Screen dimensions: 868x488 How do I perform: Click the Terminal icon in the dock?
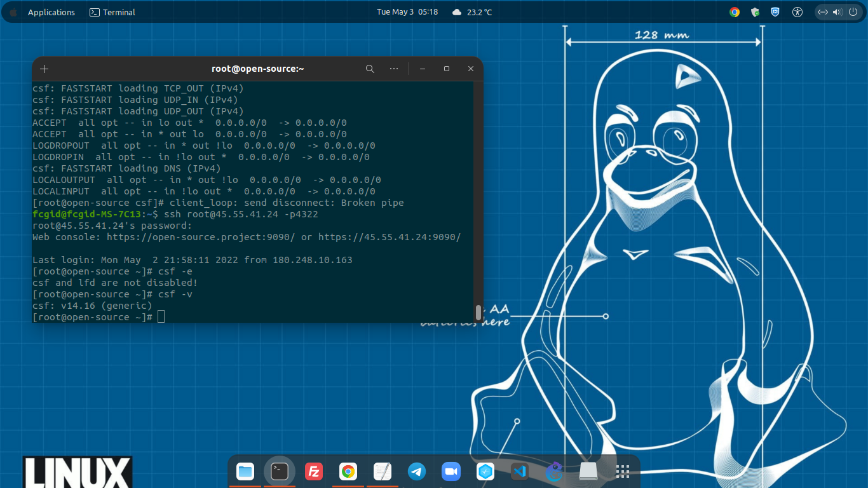click(280, 471)
